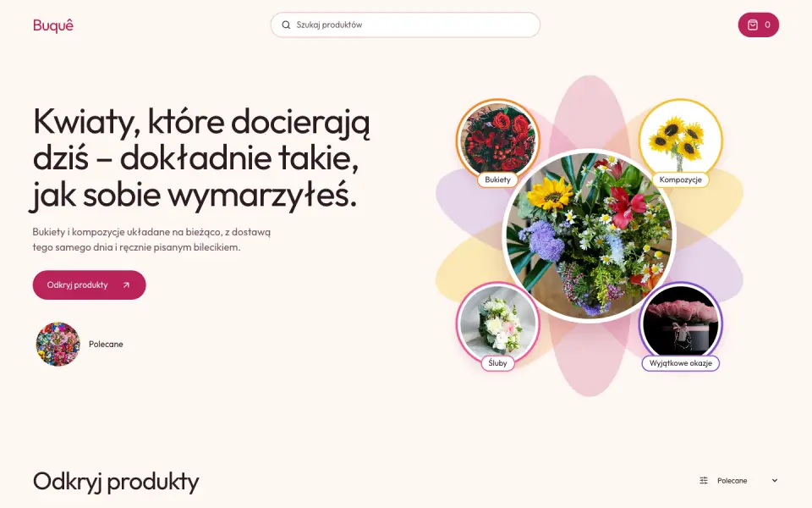Click the Buquê logo
Viewport: 812px width, 508px height.
(52, 25)
